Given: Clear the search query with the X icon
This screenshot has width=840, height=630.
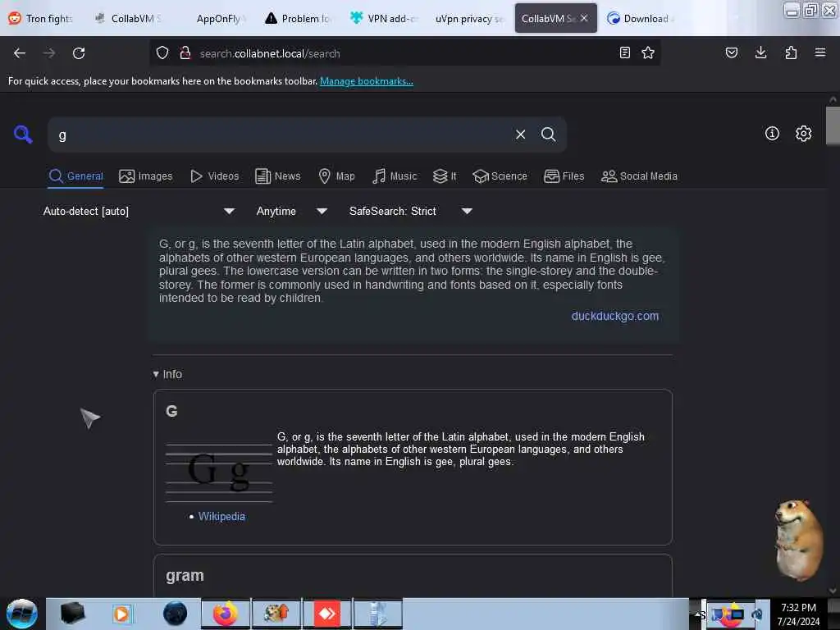Looking at the screenshot, I should pos(520,135).
